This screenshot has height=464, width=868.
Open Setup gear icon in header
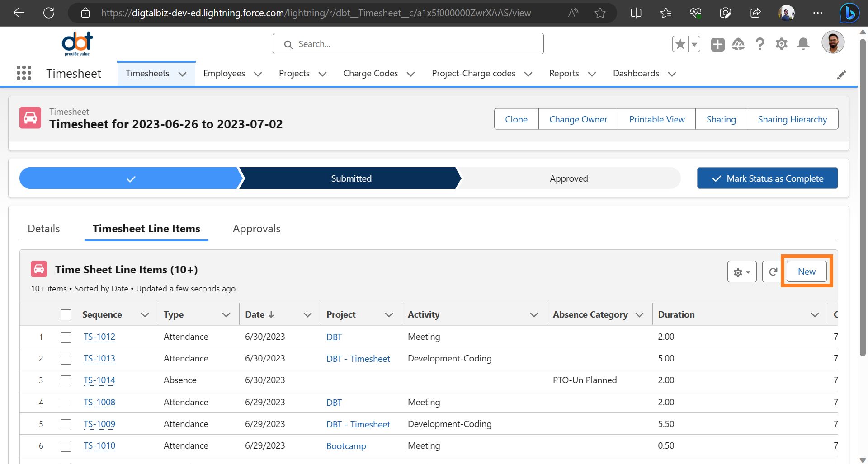click(x=782, y=44)
